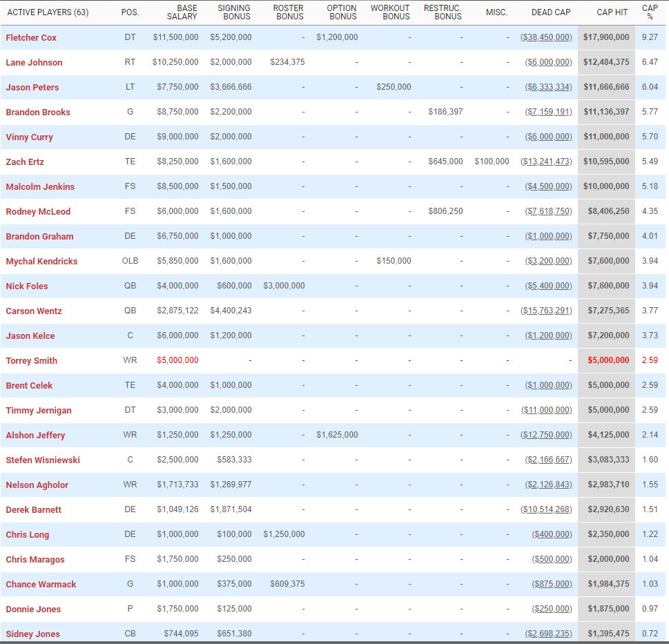Open Donnie Jones player link
This screenshot has width=669, height=644.
tap(33, 609)
